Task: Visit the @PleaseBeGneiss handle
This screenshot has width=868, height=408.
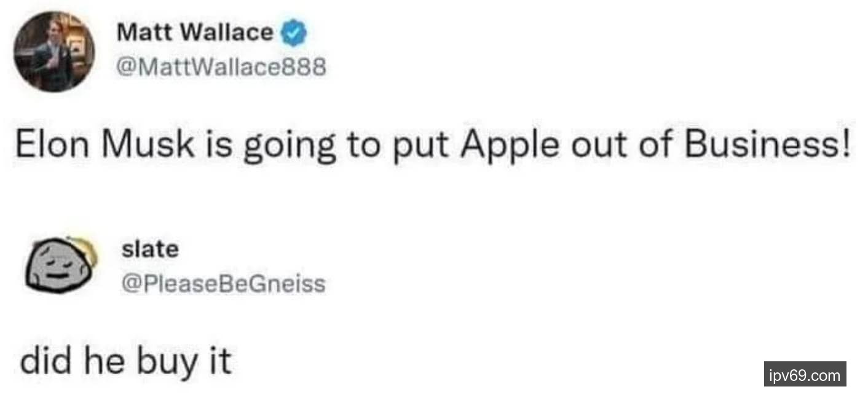Action: point(224,283)
